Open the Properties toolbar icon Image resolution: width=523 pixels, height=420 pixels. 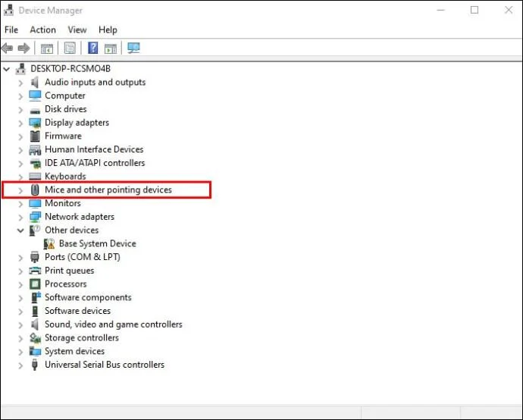point(70,49)
